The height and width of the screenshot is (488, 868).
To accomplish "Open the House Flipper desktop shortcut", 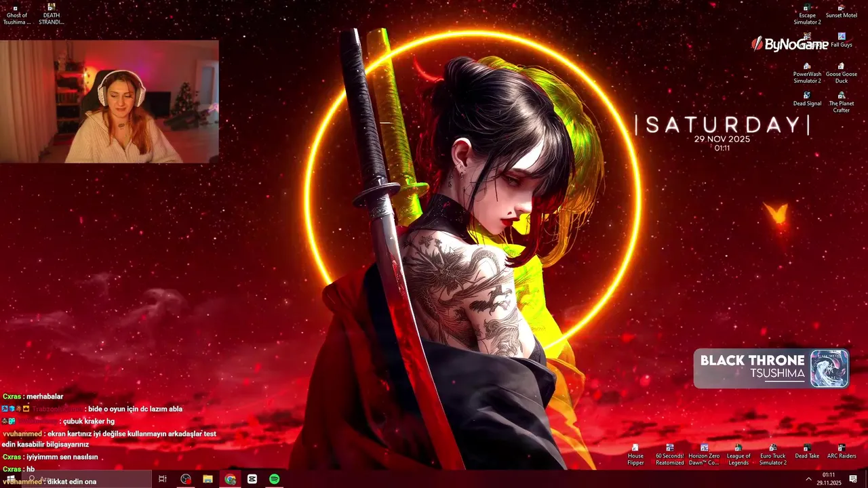I will point(635,455).
